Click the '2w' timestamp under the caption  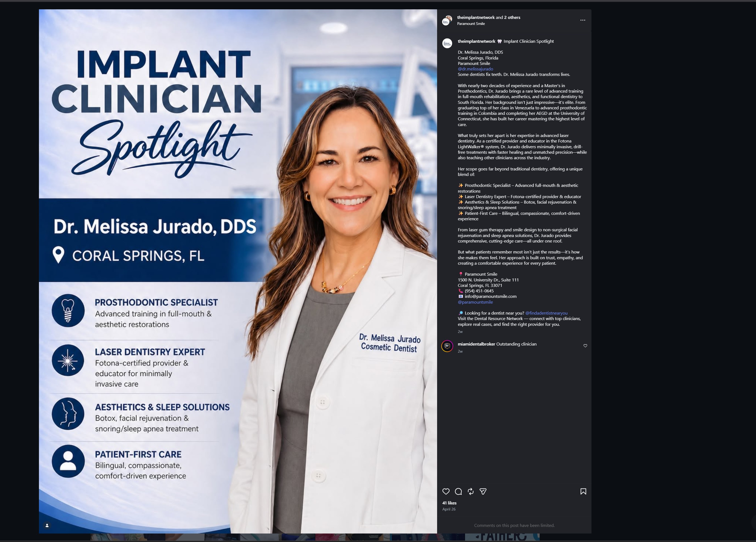click(460, 332)
